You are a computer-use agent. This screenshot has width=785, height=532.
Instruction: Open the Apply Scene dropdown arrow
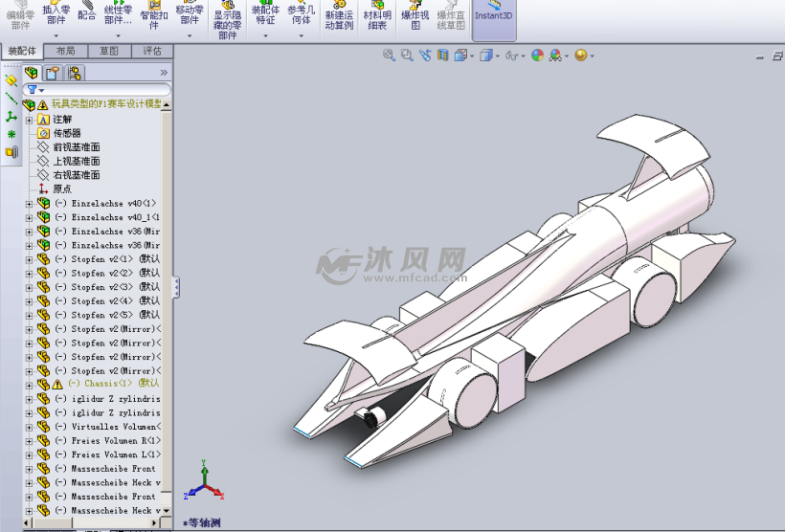click(x=567, y=56)
